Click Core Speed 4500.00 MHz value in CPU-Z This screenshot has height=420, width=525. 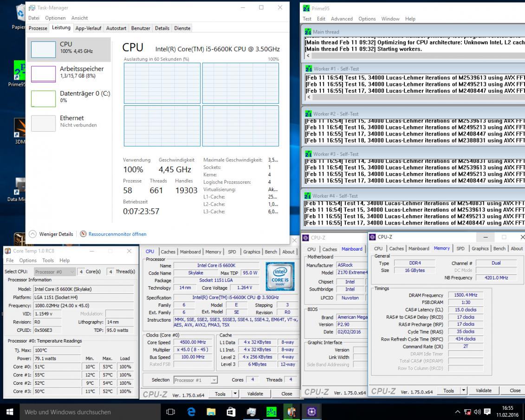coord(193,342)
